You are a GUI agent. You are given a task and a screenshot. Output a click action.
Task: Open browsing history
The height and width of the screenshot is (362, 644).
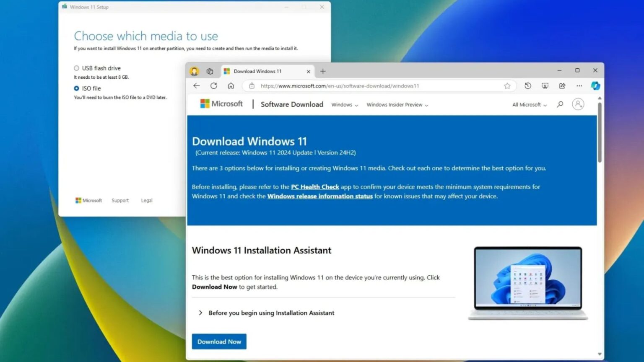(528, 85)
